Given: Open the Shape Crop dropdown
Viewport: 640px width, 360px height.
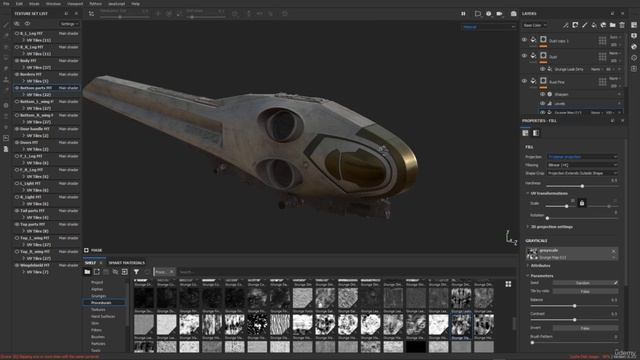Looking at the screenshot, I should coord(582,173).
